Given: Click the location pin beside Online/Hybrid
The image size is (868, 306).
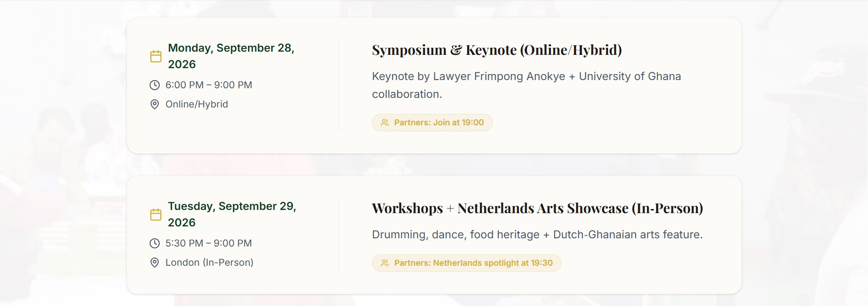Looking at the screenshot, I should click(x=155, y=104).
